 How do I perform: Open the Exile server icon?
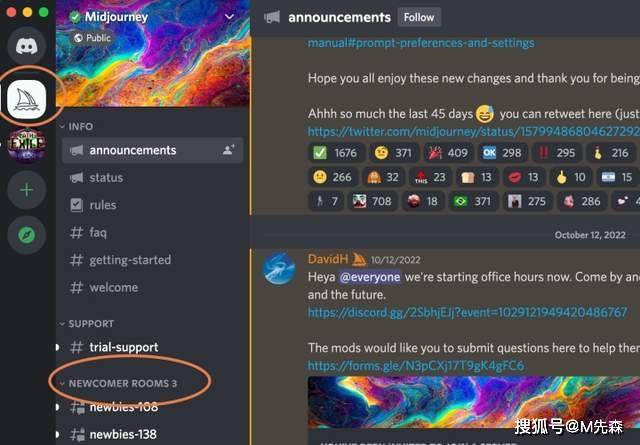click(x=27, y=144)
